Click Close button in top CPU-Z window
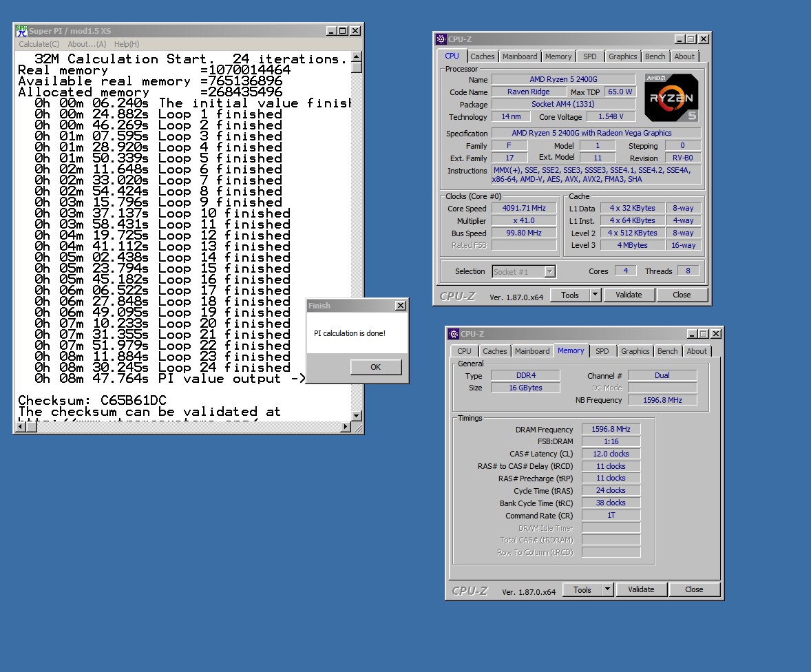Viewport: 811px width, 672px height. click(x=682, y=295)
